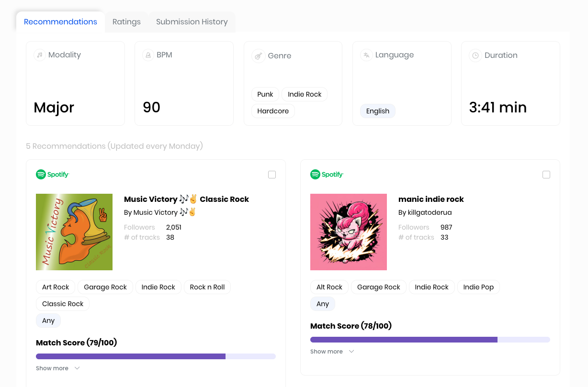Open the manic indie rock playlist title

coord(431,199)
